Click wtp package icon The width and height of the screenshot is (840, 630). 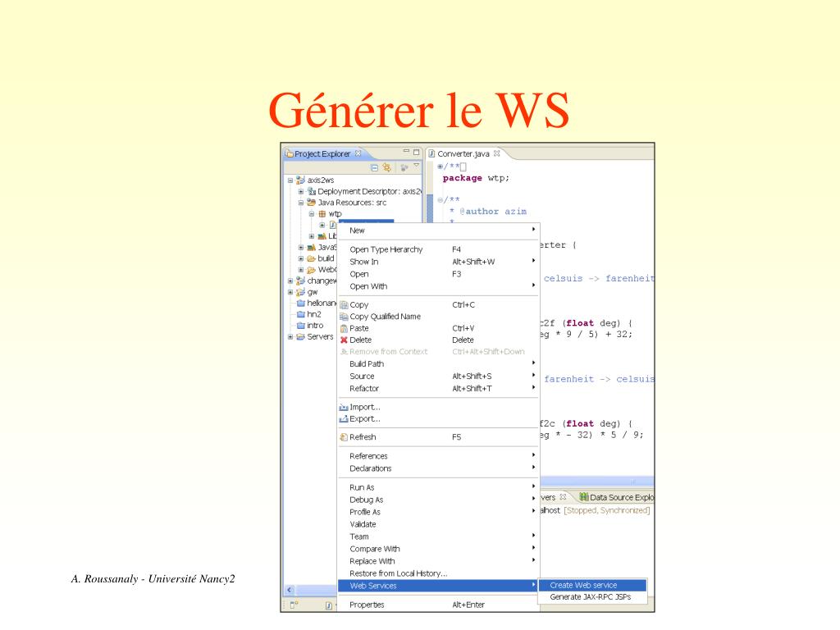322,214
